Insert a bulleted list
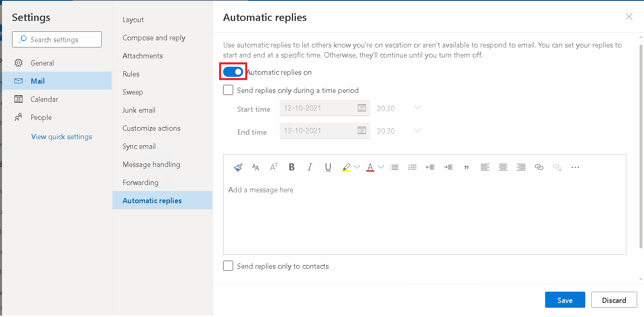The height and width of the screenshot is (317, 644). [394, 167]
